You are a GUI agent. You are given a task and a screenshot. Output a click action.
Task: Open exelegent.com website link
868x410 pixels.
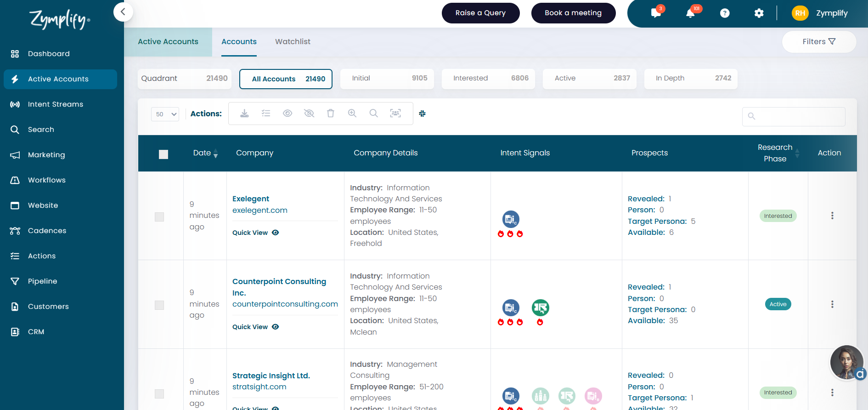tap(260, 211)
